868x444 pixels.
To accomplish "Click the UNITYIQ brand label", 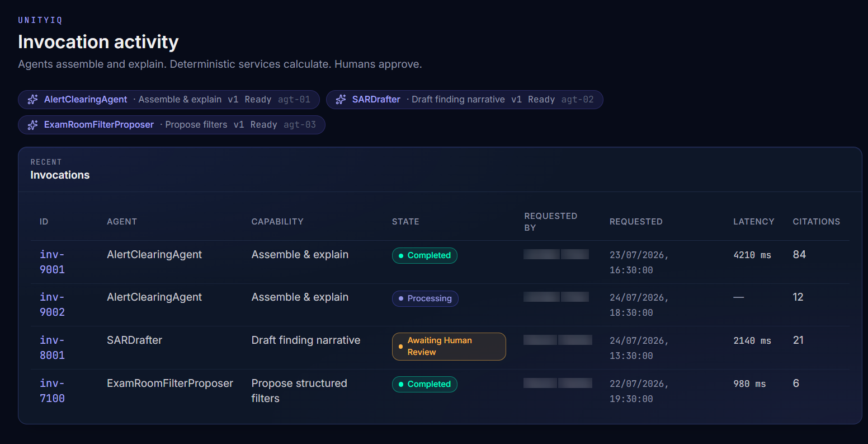I will [x=40, y=21].
